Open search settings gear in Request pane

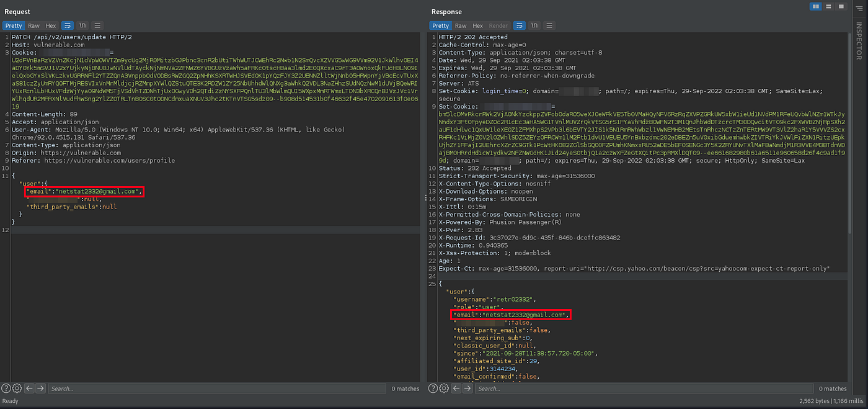[17, 389]
